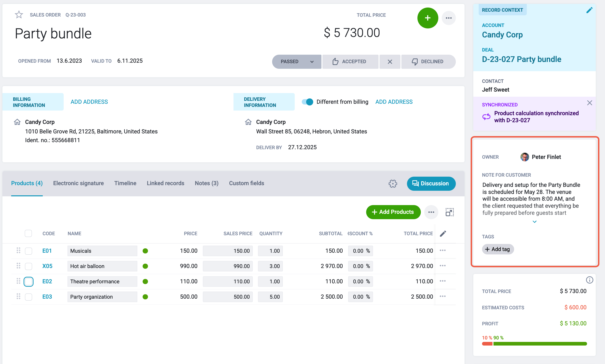The image size is (605, 364).
Task: Click the green plus button at top
Action: pos(427,18)
